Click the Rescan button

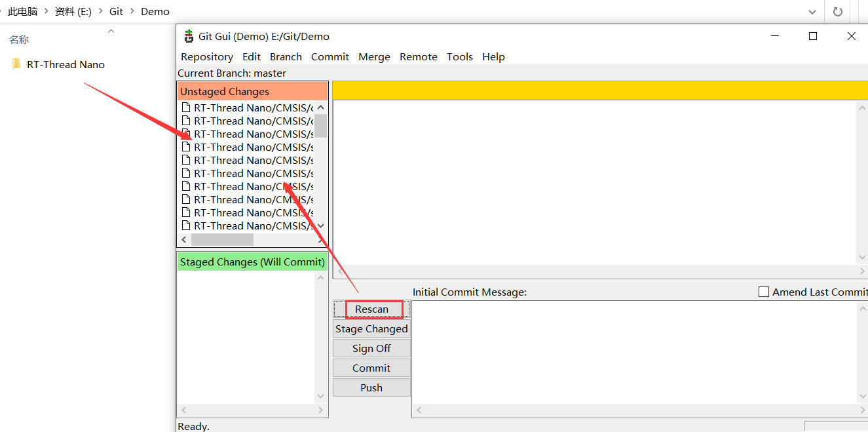click(371, 309)
